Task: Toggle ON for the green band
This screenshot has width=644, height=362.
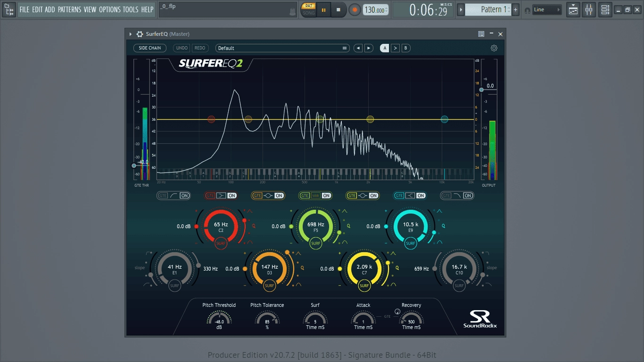Action: 326,196
